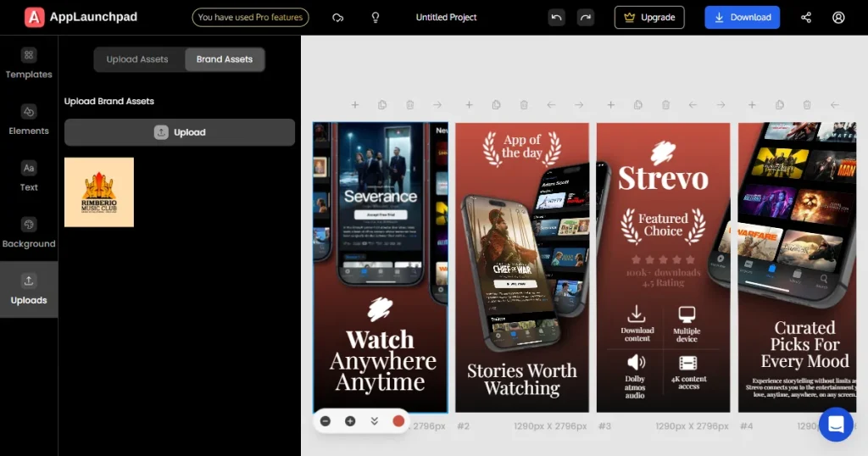
Task: Click the 'You have used Pro features' badge
Action: 250,17
